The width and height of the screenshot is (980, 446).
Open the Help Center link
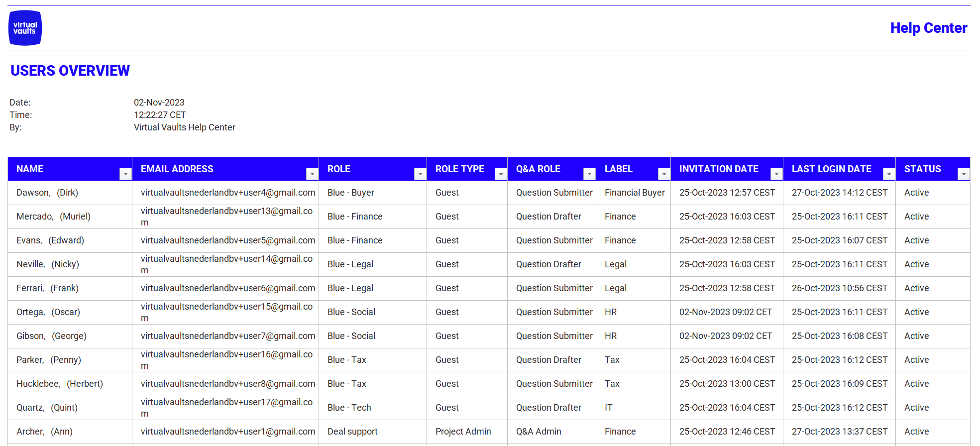pyautogui.click(x=928, y=28)
